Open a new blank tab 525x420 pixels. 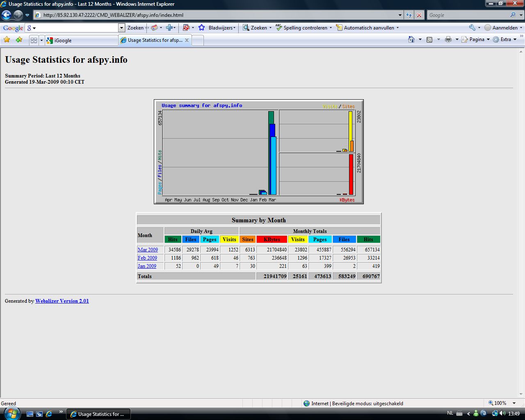[198, 40]
